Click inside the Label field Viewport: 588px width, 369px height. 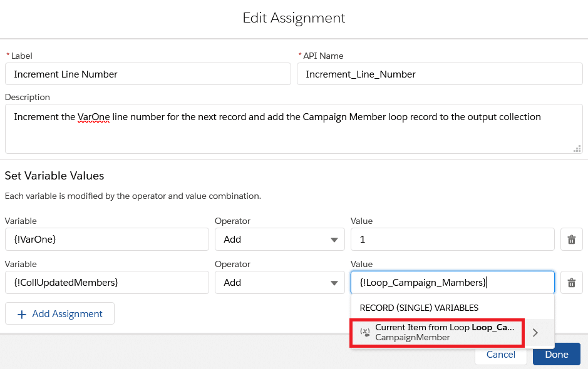148,74
